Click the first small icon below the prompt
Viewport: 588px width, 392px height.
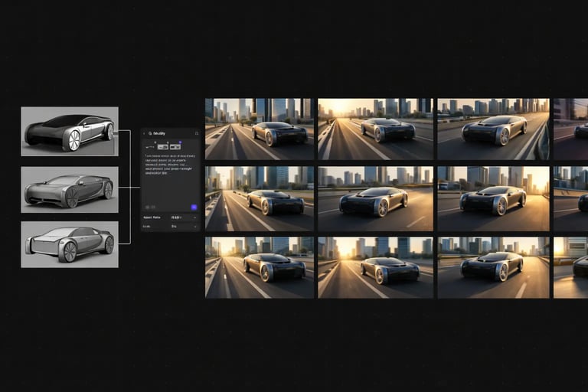[147, 207]
